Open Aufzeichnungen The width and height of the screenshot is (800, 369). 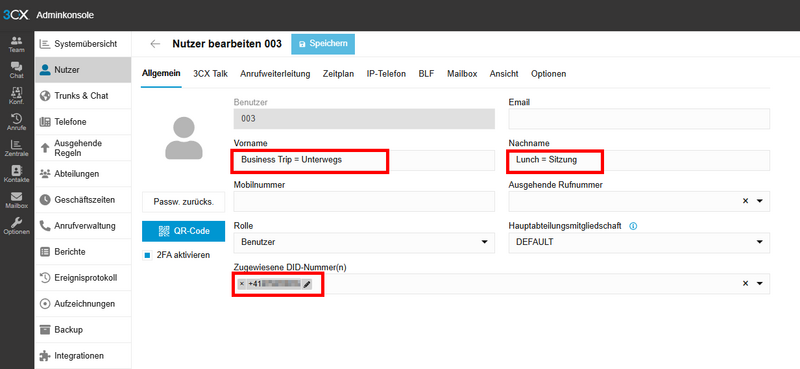(83, 304)
